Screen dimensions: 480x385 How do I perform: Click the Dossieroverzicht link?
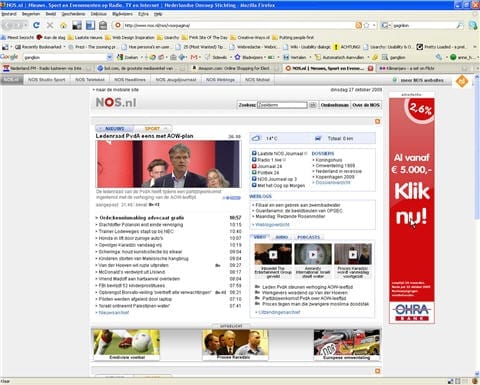[333, 183]
